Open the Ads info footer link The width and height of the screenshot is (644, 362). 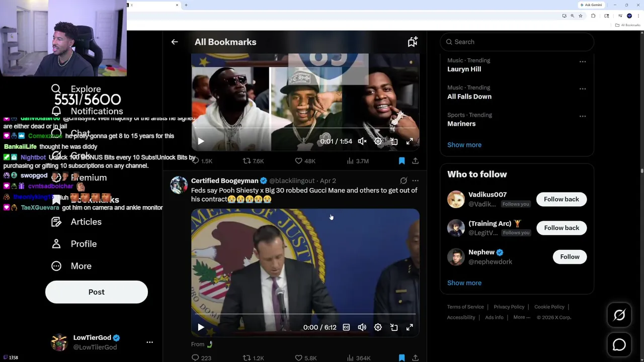(x=494, y=317)
